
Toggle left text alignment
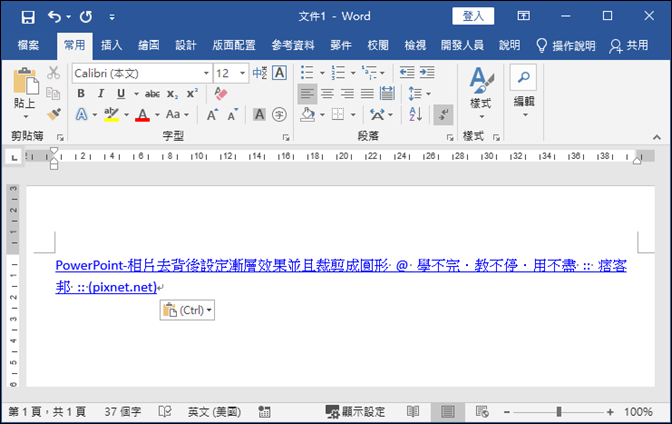click(x=307, y=94)
